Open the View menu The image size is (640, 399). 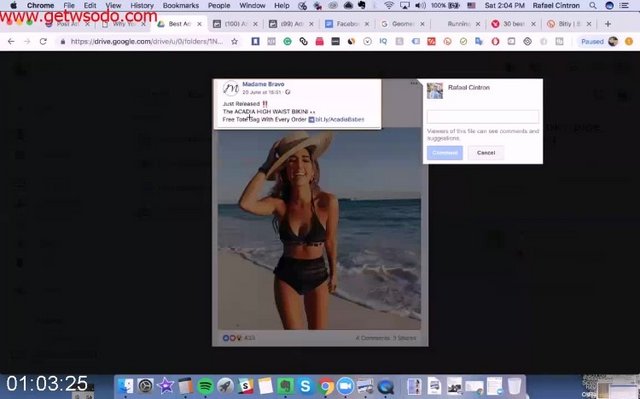click(x=113, y=6)
